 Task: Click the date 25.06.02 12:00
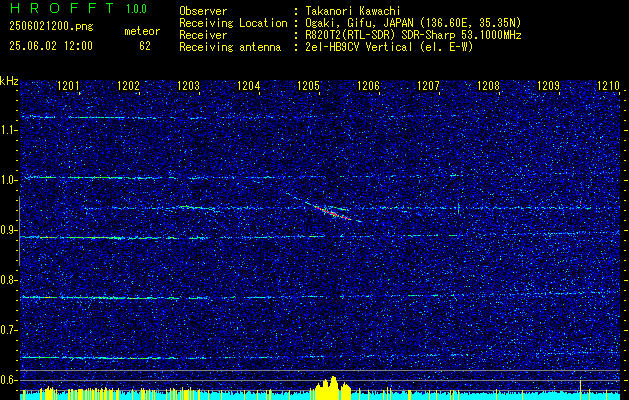coord(51,46)
